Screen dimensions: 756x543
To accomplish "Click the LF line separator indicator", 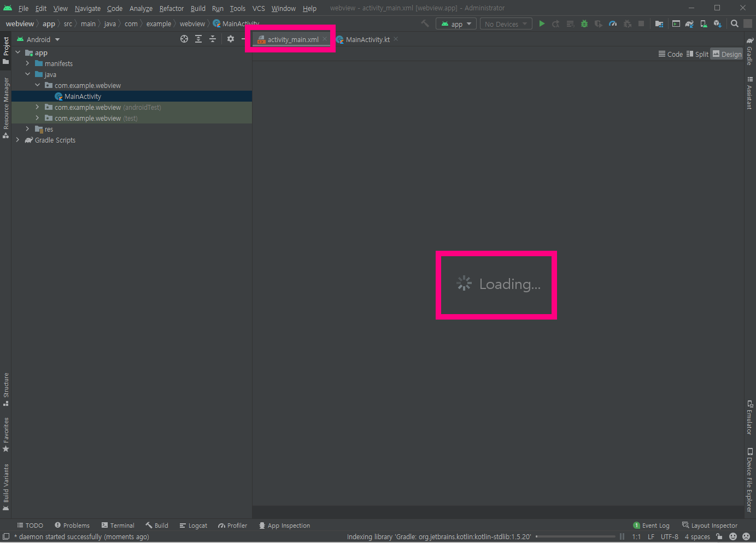I will 651,536.
